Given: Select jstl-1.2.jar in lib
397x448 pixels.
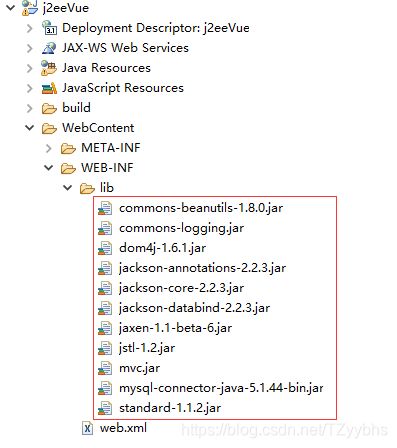Looking at the screenshot, I should click(147, 348).
